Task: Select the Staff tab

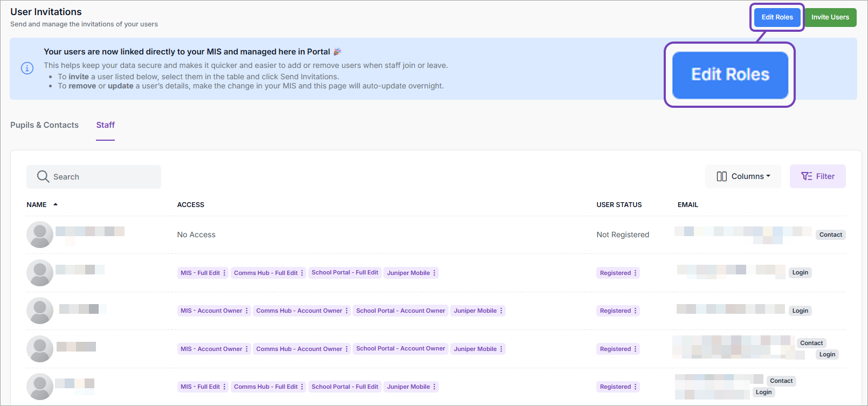Action: click(105, 125)
